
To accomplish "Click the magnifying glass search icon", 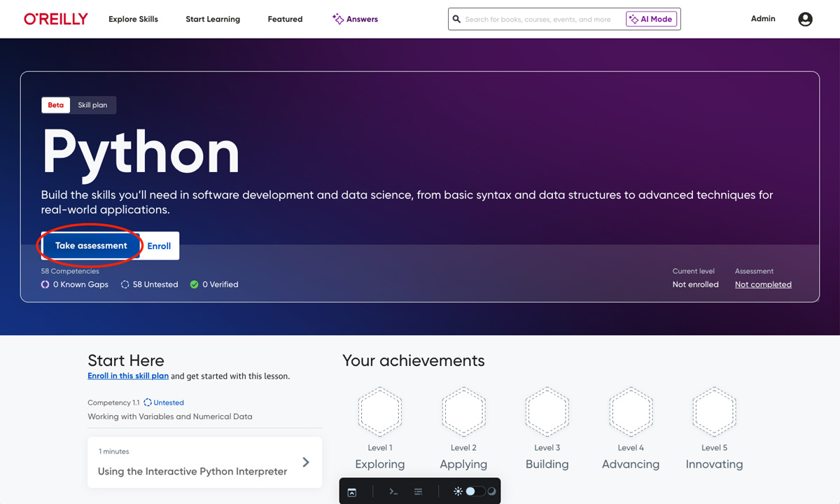I will pyautogui.click(x=456, y=19).
